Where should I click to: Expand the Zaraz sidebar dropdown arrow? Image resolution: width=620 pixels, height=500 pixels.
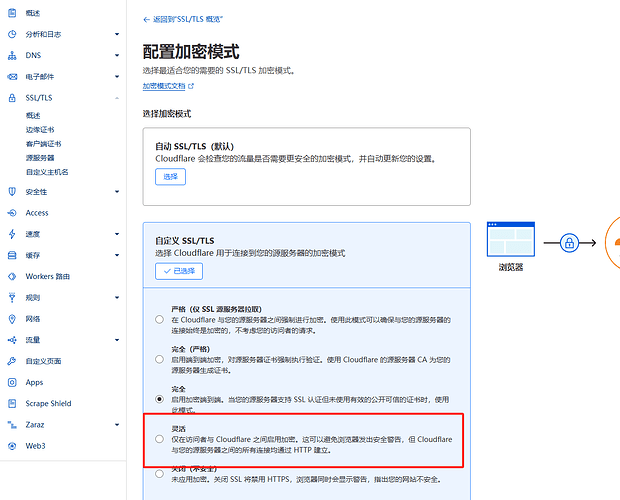117,425
